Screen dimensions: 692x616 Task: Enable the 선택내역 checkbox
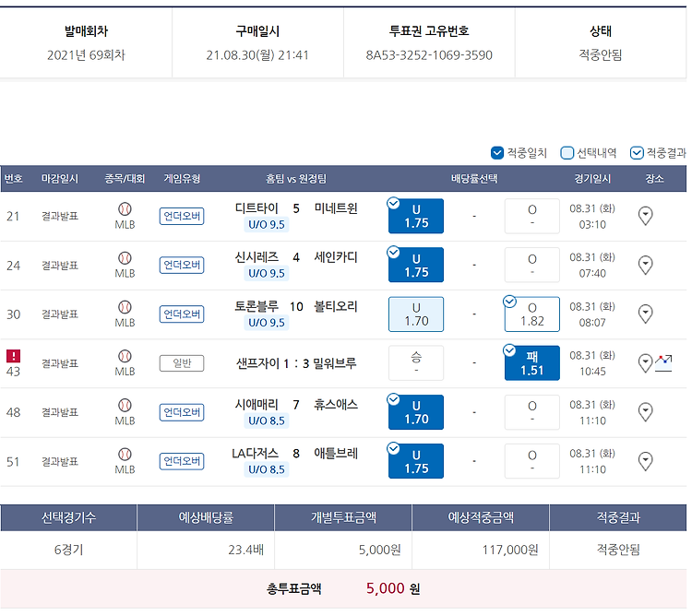click(x=567, y=153)
